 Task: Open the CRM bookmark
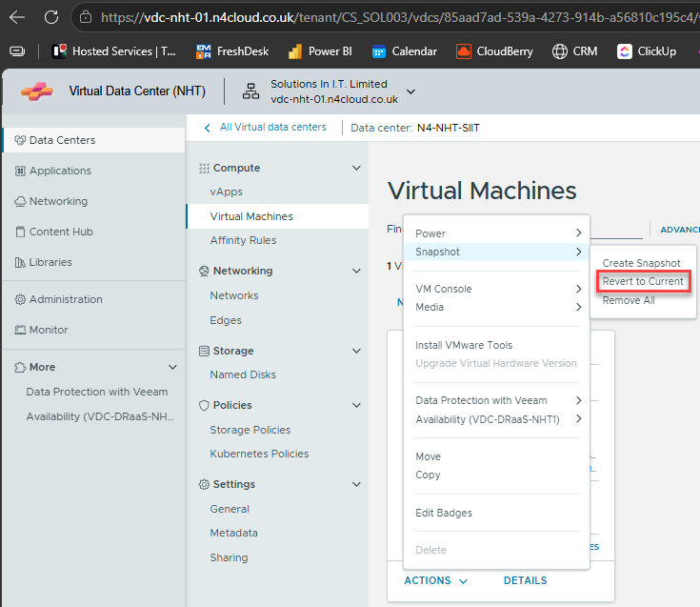[x=574, y=51]
